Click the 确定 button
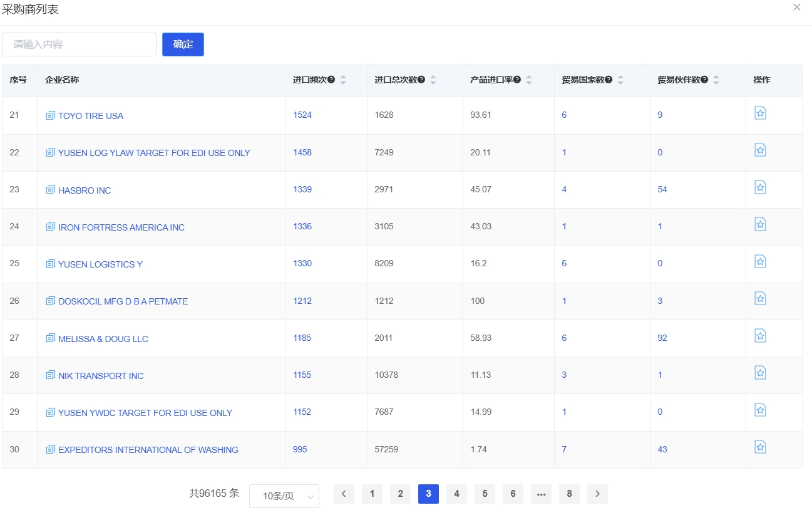 [x=183, y=44]
